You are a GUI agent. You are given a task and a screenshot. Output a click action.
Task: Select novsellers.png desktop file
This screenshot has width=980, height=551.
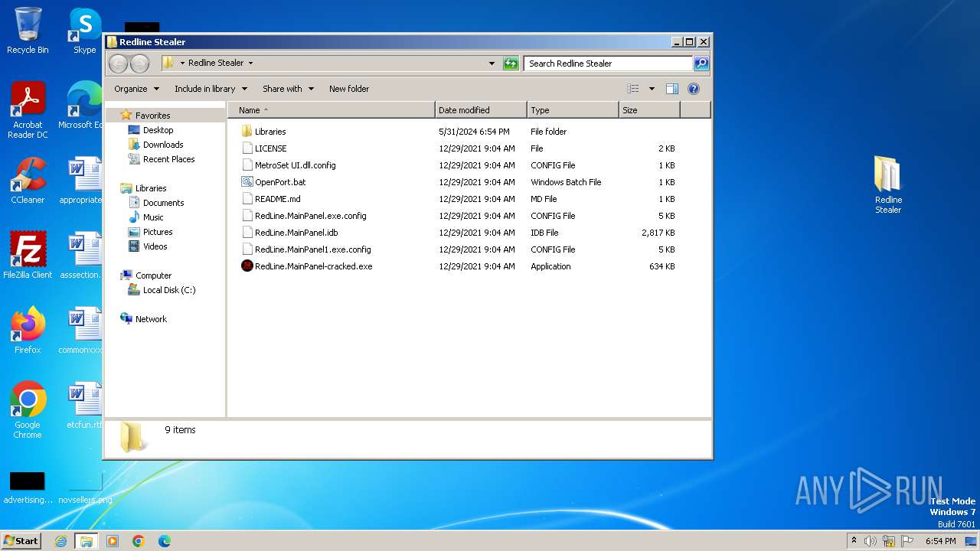point(84,487)
